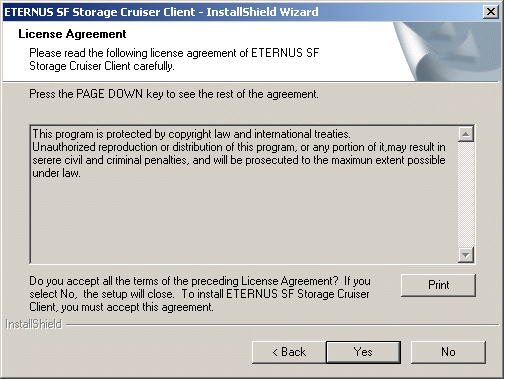Click the license scrollbar down arrow
505x379 pixels.
[x=466, y=255]
